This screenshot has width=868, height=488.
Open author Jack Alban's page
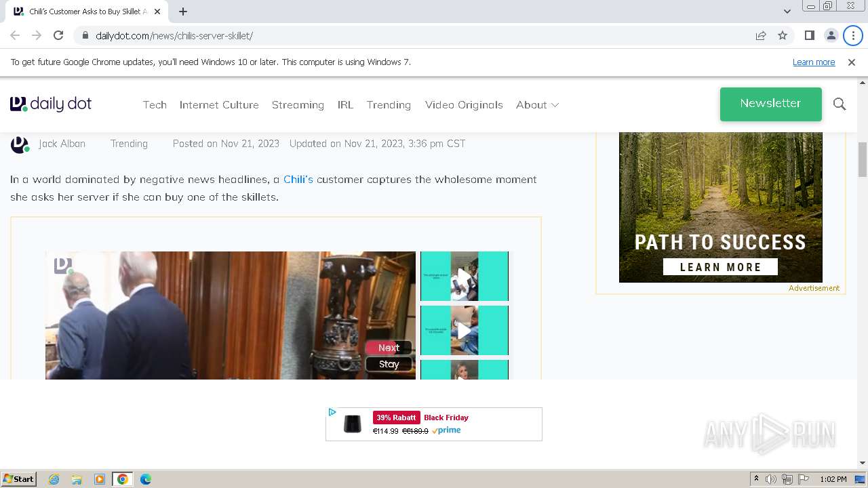(62, 144)
